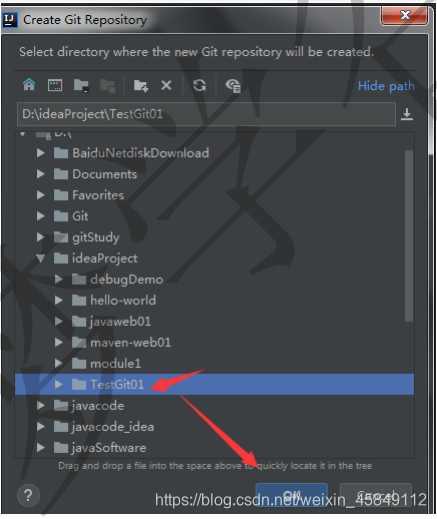Create a new folder with the toolbar icon
The image size is (437, 519).
coord(141,86)
